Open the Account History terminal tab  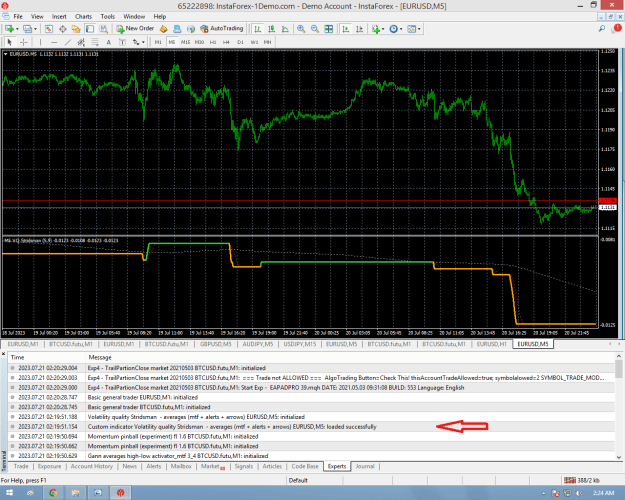[x=92, y=466]
